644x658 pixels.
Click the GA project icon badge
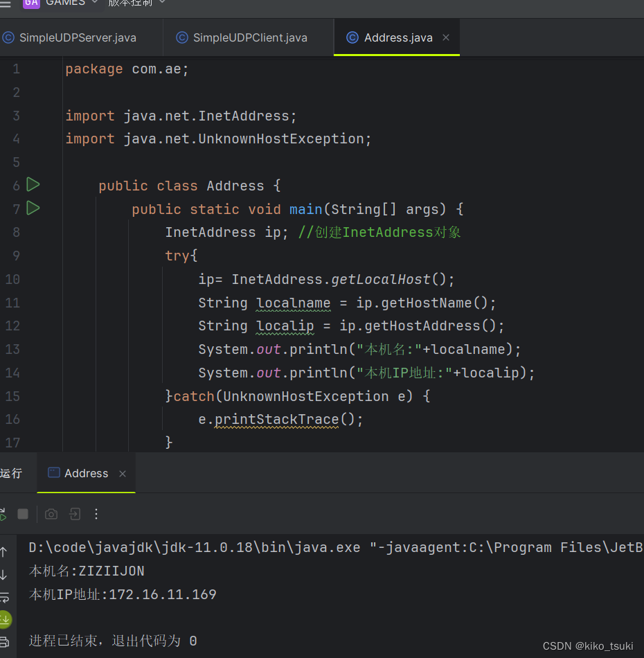pyautogui.click(x=31, y=3)
